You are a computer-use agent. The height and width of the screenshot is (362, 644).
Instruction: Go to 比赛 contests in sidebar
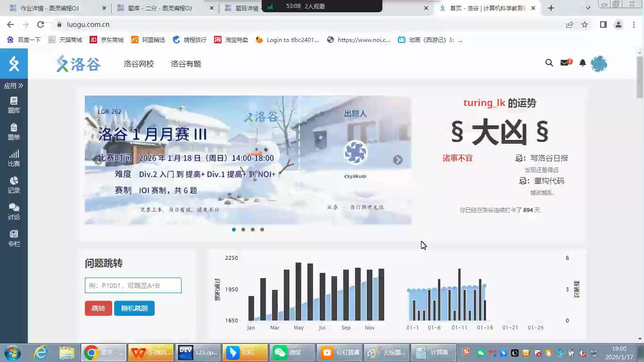pyautogui.click(x=14, y=158)
